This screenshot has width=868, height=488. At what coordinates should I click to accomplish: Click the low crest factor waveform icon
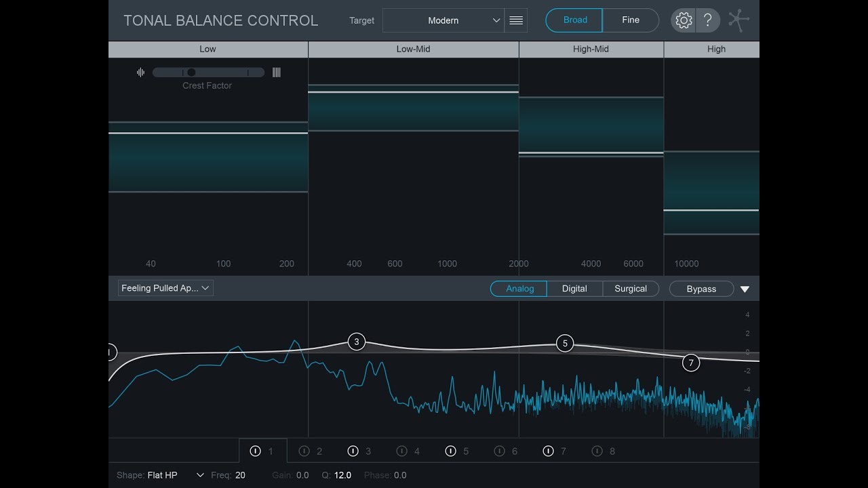[x=141, y=73]
